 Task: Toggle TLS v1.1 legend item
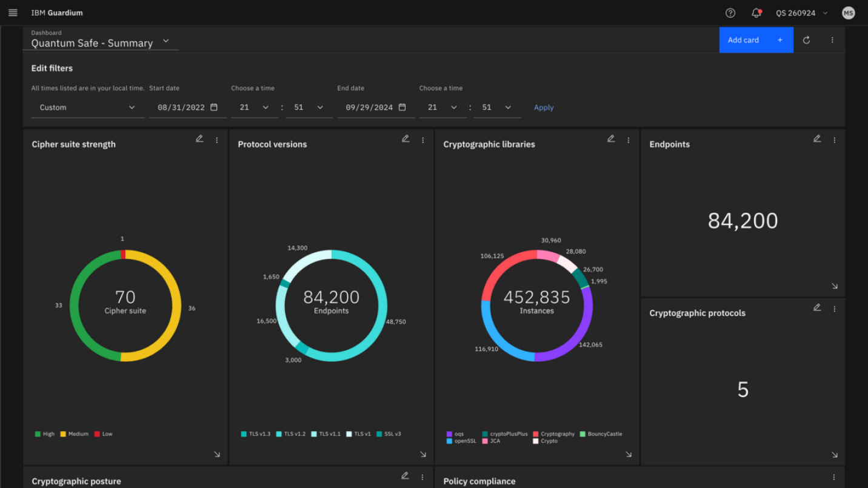click(x=326, y=434)
